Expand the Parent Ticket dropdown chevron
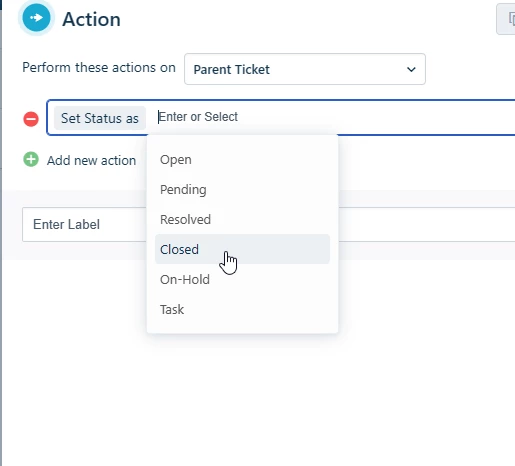515x466 pixels. (x=411, y=69)
